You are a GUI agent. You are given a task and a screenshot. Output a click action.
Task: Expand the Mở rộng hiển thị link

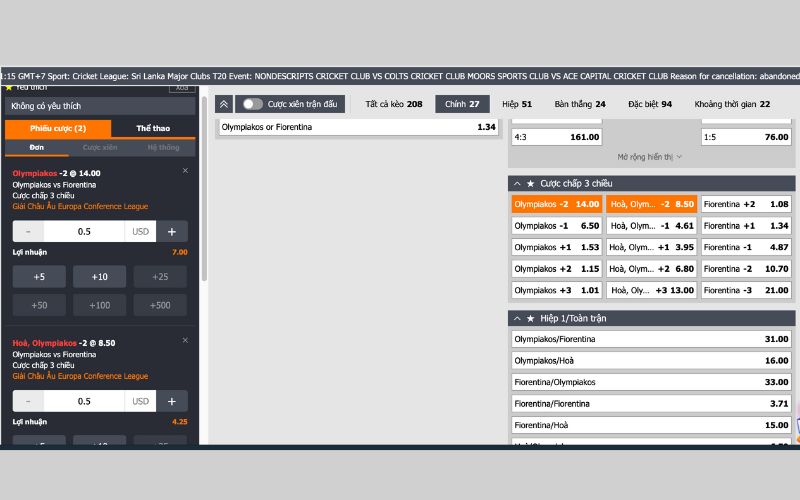click(650, 157)
